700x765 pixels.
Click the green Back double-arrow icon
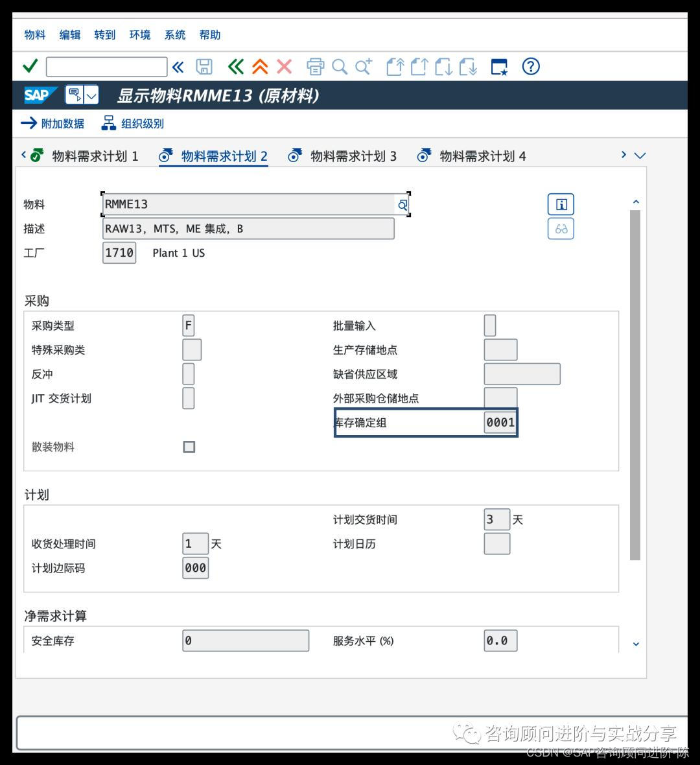coord(236,66)
